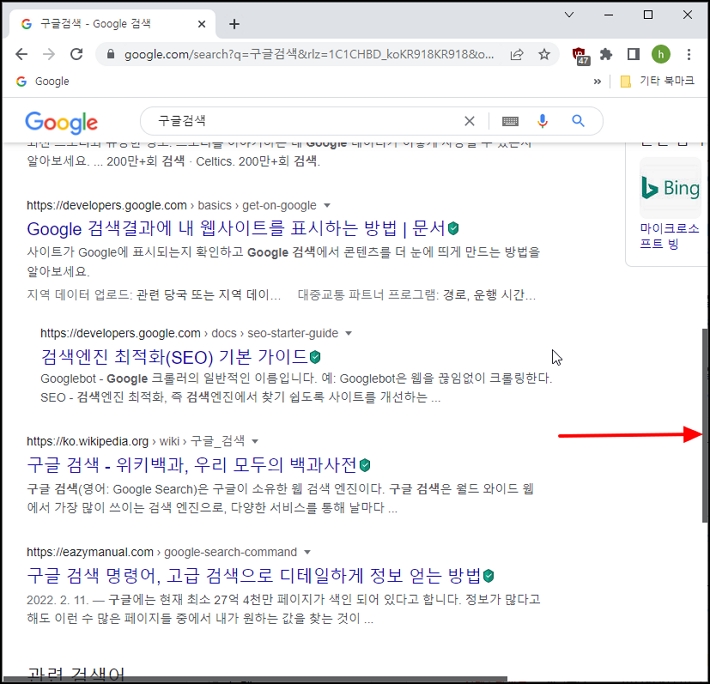Maximize the Chrome window
Screen dimensions: 710x684
tap(648, 14)
